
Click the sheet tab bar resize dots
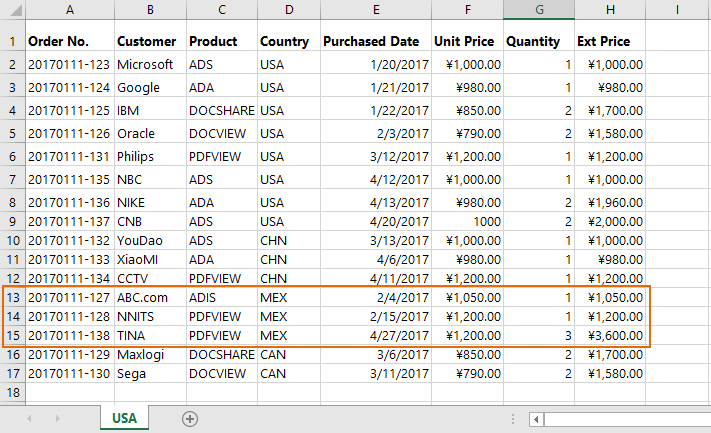513,419
